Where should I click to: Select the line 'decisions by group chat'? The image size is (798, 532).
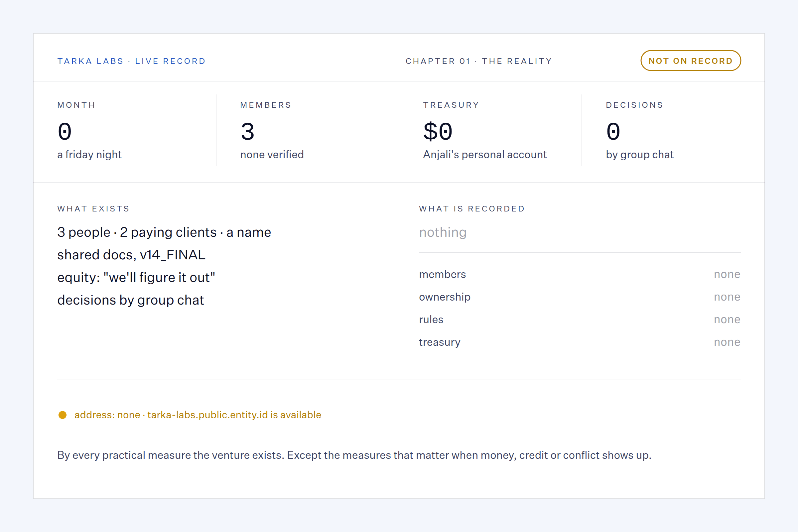131,300
